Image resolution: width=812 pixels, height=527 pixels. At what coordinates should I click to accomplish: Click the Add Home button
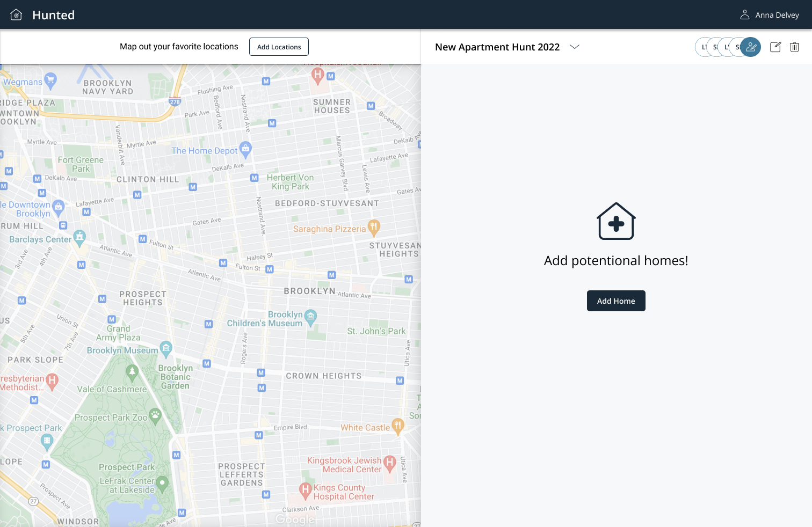point(616,301)
